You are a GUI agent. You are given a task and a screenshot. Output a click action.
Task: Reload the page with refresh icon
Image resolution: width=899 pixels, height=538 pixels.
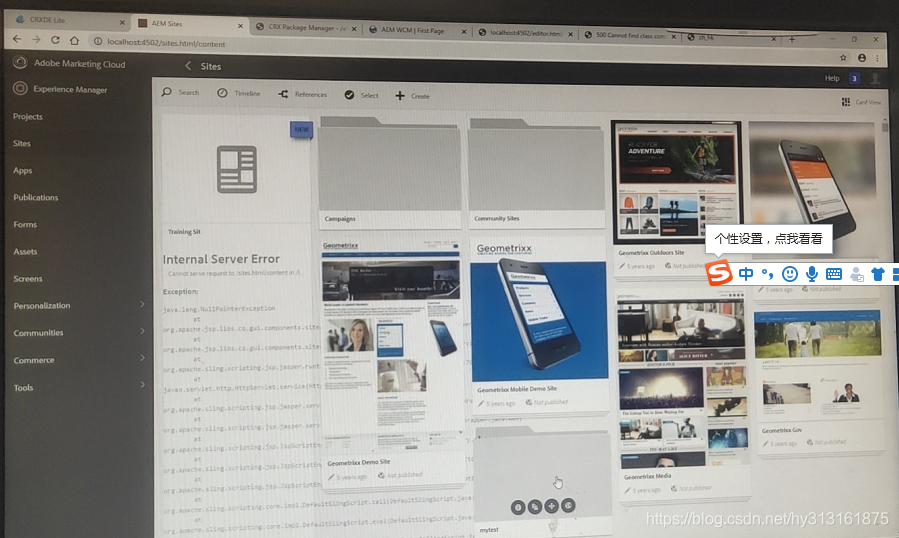pos(55,40)
